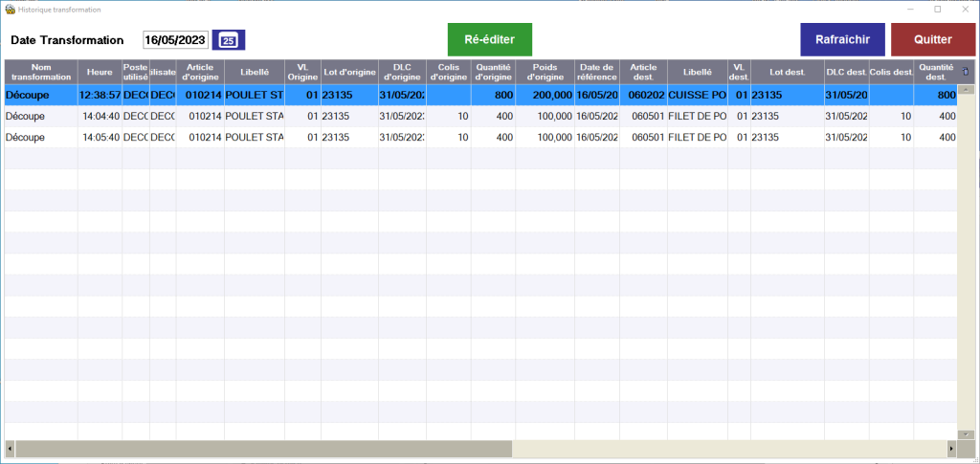
Task: Click into the Date Transformation field
Action: pos(175,40)
